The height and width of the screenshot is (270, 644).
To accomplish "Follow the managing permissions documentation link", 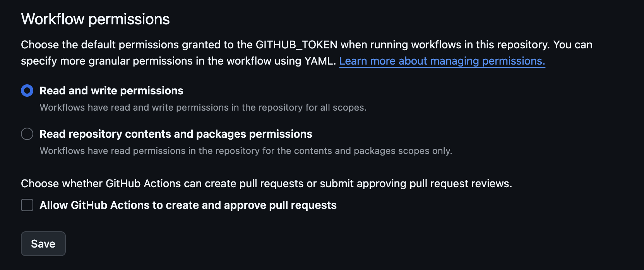I will point(442,61).
